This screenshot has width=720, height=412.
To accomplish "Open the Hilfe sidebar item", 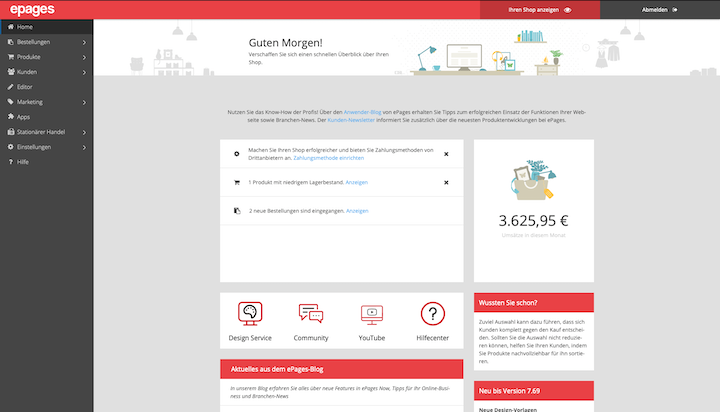I will [22, 161].
